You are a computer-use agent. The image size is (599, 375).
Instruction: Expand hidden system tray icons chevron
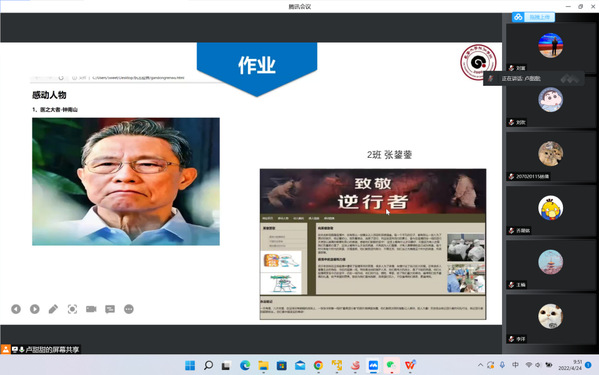pos(480,365)
